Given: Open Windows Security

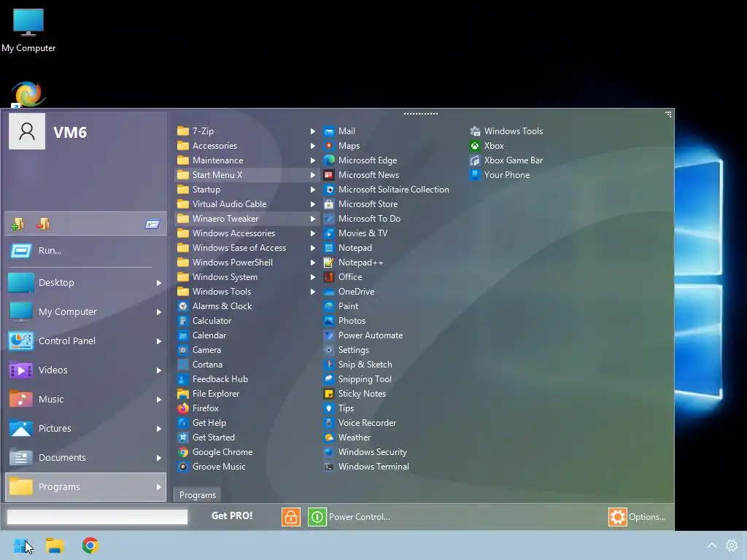Looking at the screenshot, I should [x=365, y=452].
